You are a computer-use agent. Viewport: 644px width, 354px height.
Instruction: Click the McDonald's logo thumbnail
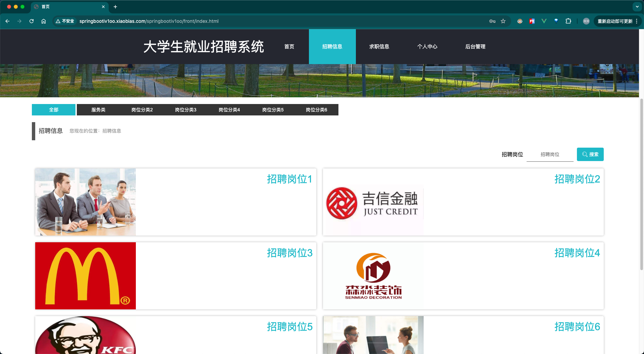point(86,276)
